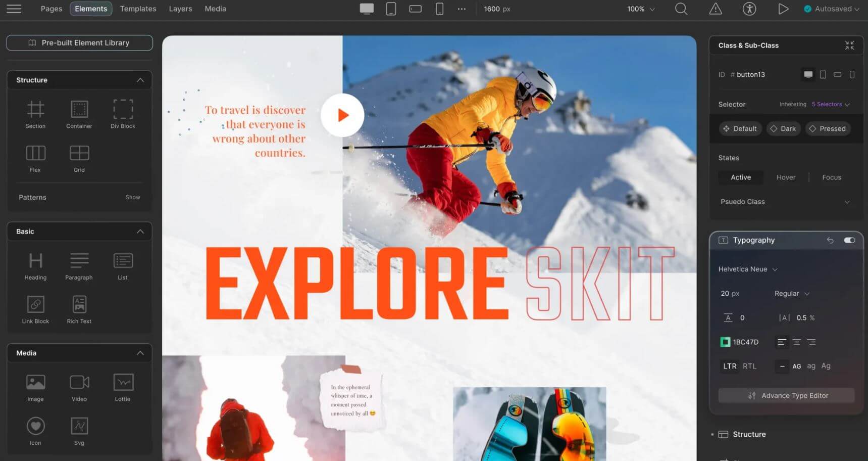Select the Hover state
This screenshot has height=461, width=868.
tap(786, 177)
